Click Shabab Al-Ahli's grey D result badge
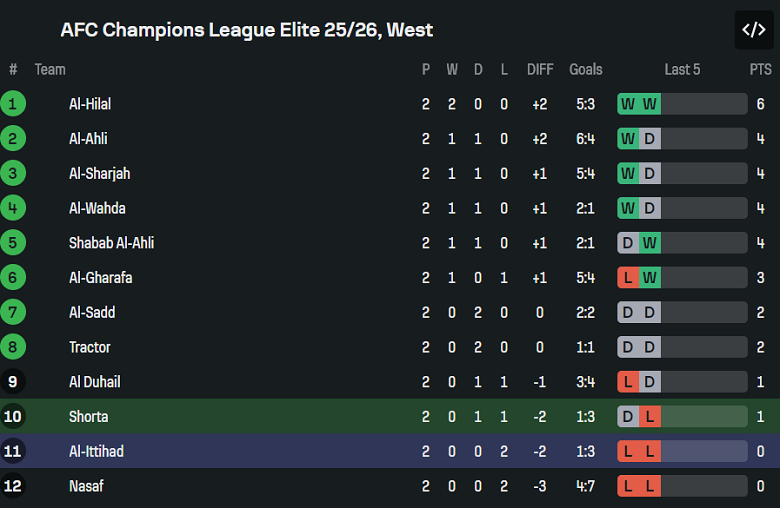The width and height of the screenshot is (780, 508). (x=628, y=243)
